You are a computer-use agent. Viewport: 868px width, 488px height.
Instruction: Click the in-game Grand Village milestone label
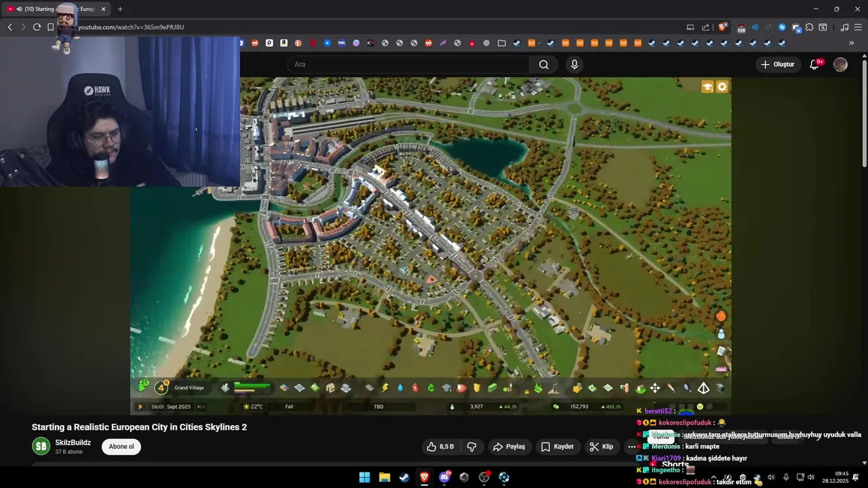[x=189, y=388]
